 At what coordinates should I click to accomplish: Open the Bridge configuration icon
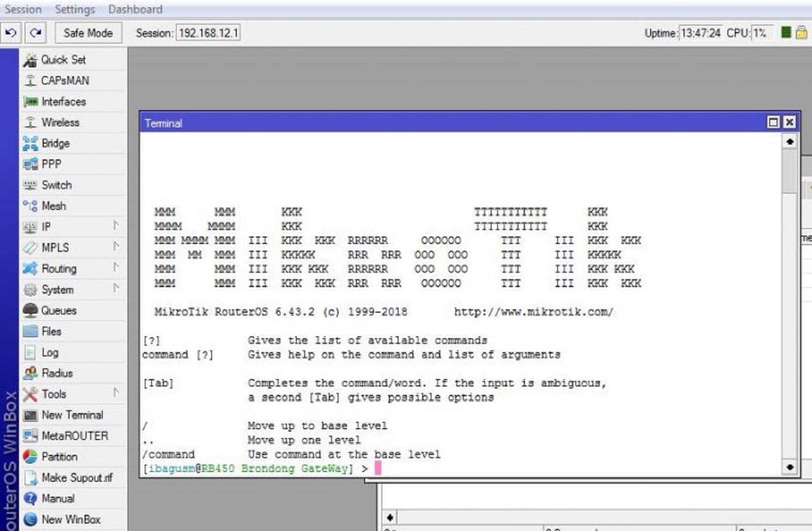(x=30, y=144)
